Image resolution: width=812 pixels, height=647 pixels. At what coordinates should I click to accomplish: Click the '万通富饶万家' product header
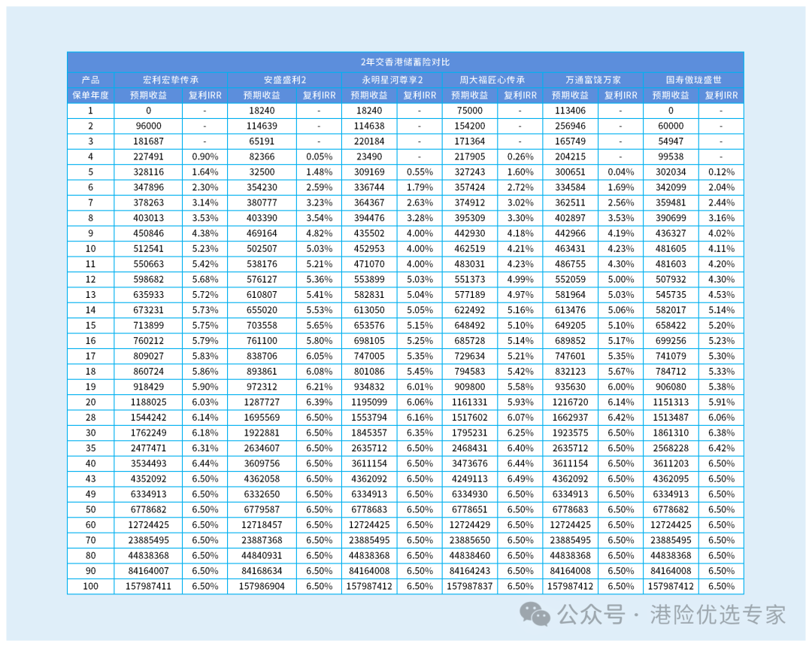[593, 80]
